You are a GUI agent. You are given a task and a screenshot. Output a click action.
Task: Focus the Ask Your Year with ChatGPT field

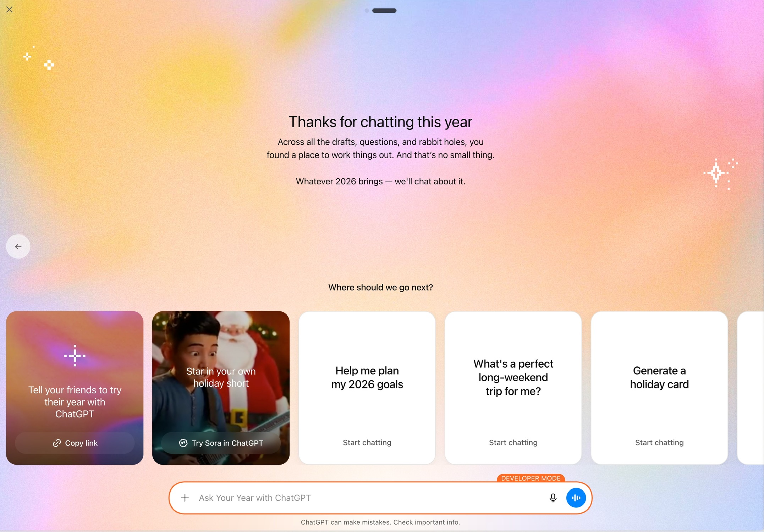369,498
